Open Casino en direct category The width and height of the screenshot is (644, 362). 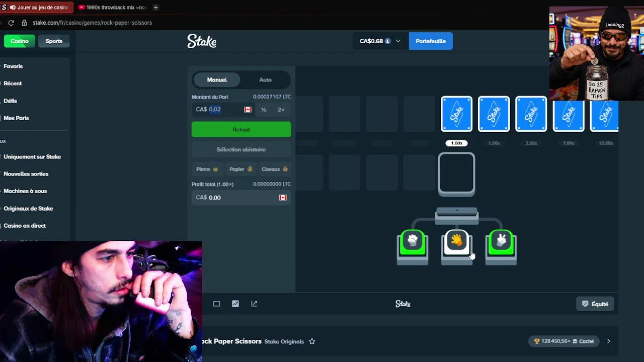point(25,226)
